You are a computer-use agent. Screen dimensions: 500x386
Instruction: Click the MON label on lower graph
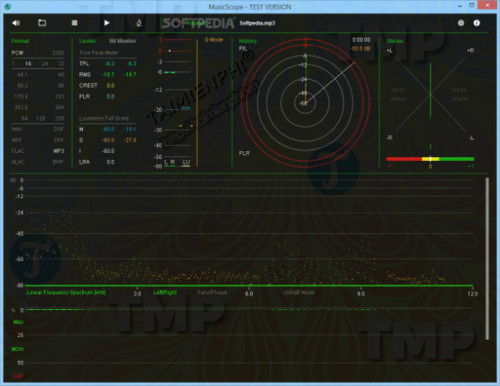[18, 349]
